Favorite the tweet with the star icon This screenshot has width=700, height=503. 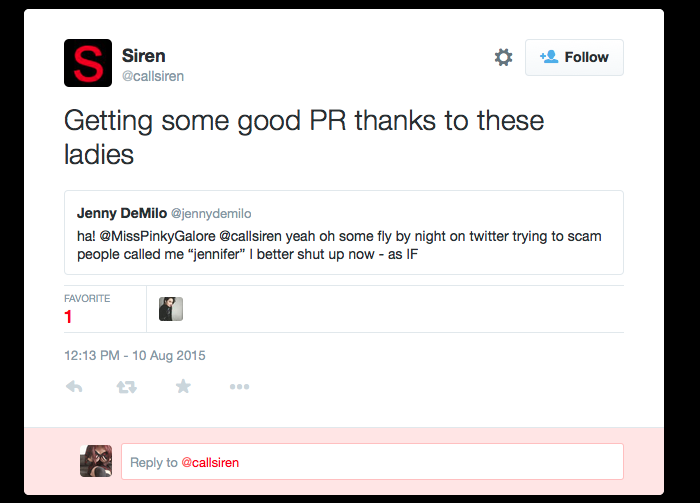click(x=183, y=386)
